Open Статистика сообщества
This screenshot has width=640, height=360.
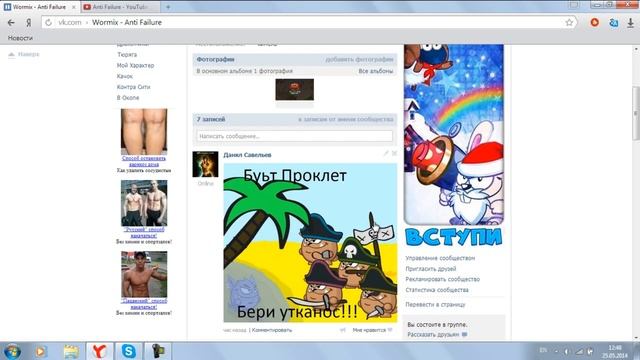[x=437, y=290]
